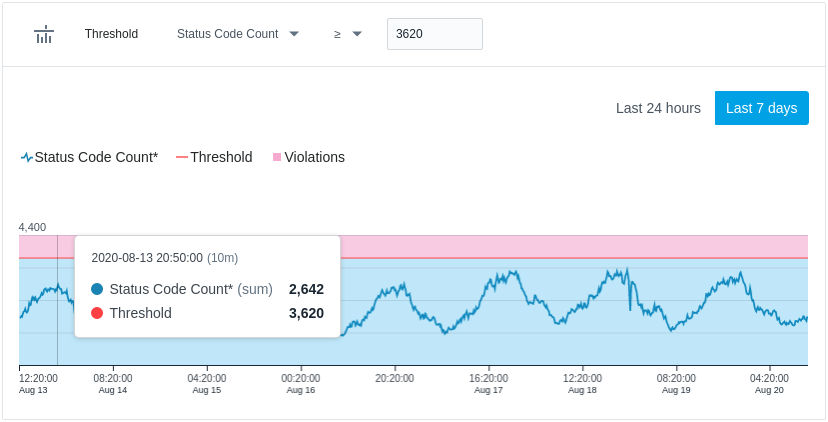Click the pink Violations legend square
The height and width of the screenshot is (422, 828).
(x=277, y=157)
